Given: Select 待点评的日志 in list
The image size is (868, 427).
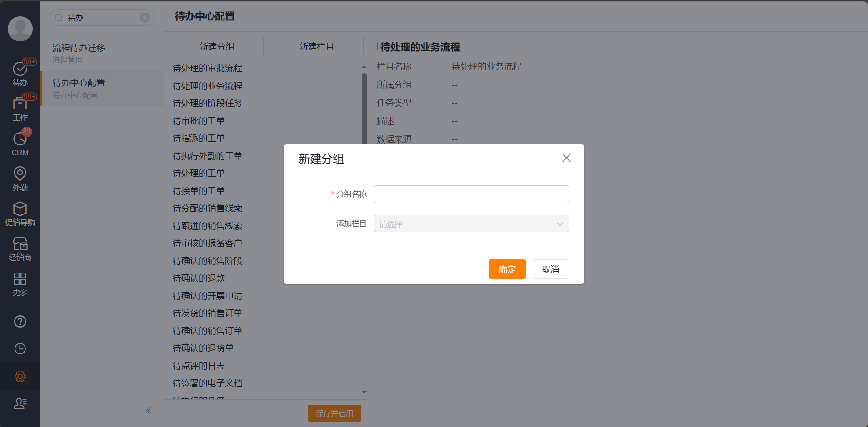Looking at the screenshot, I should pyautogui.click(x=199, y=366).
